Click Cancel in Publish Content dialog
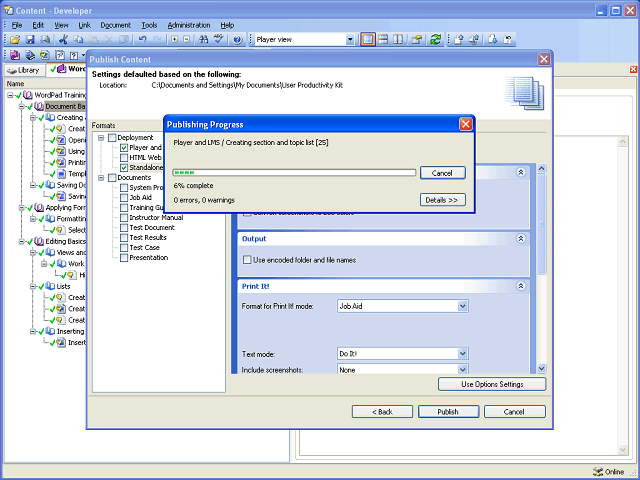This screenshot has width=640, height=480. [x=514, y=412]
